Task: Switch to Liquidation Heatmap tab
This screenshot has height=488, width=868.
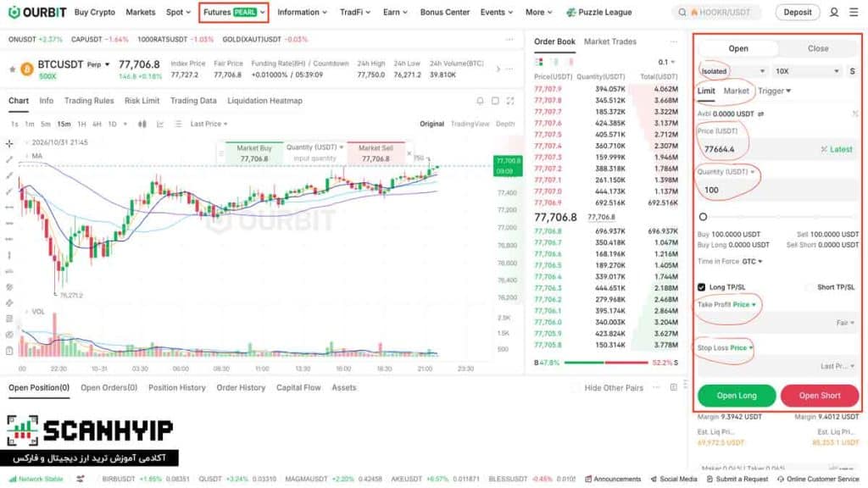Action: click(x=264, y=101)
